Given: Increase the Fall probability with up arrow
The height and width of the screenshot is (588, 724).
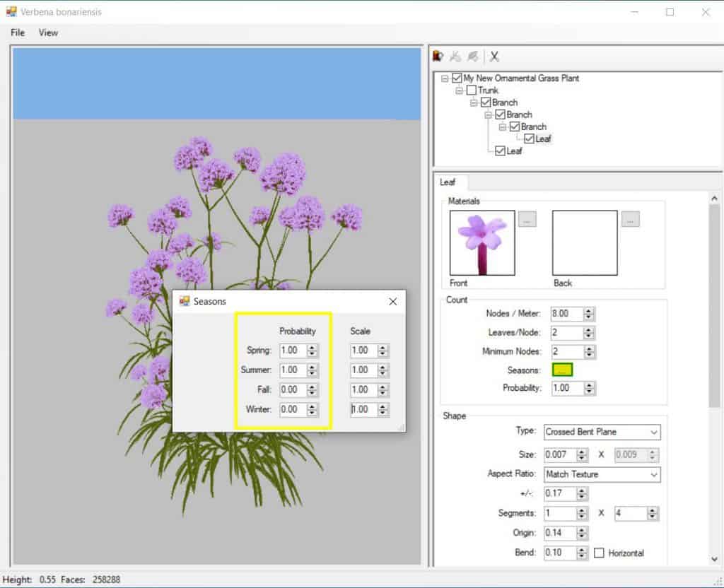Looking at the screenshot, I should coord(313,387).
